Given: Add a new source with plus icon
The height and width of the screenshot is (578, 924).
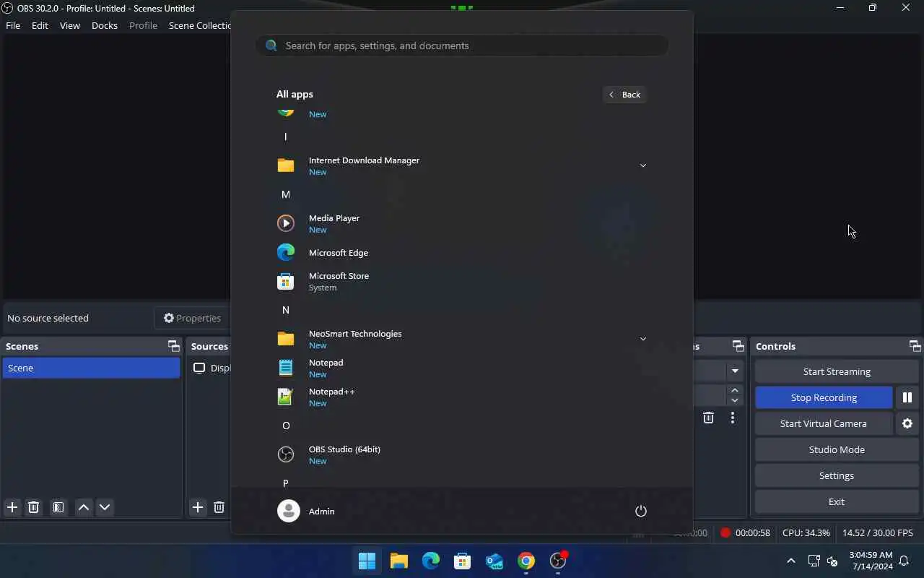Looking at the screenshot, I should 198,507.
